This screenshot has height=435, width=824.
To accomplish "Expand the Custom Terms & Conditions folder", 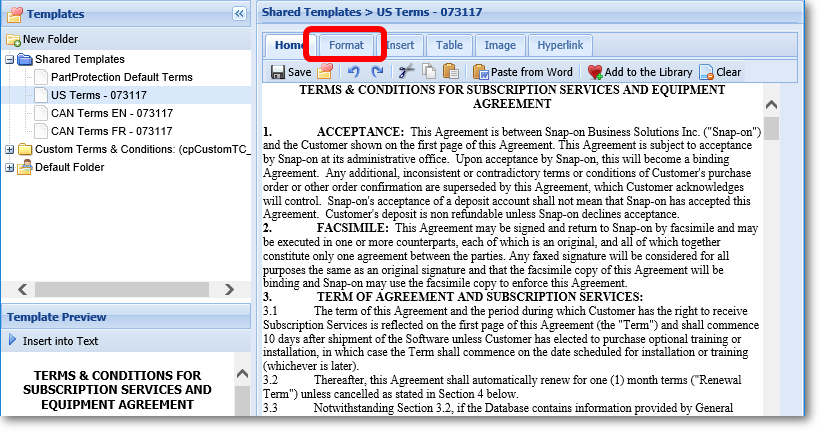I will 9,150.
